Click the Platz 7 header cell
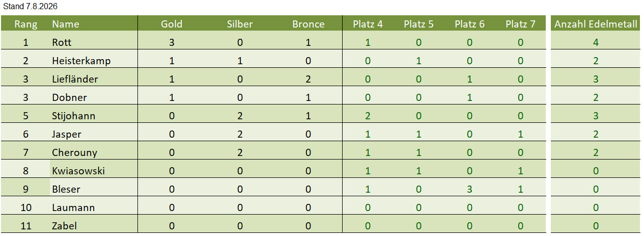Screen dimensions: 644x236 point(520,24)
